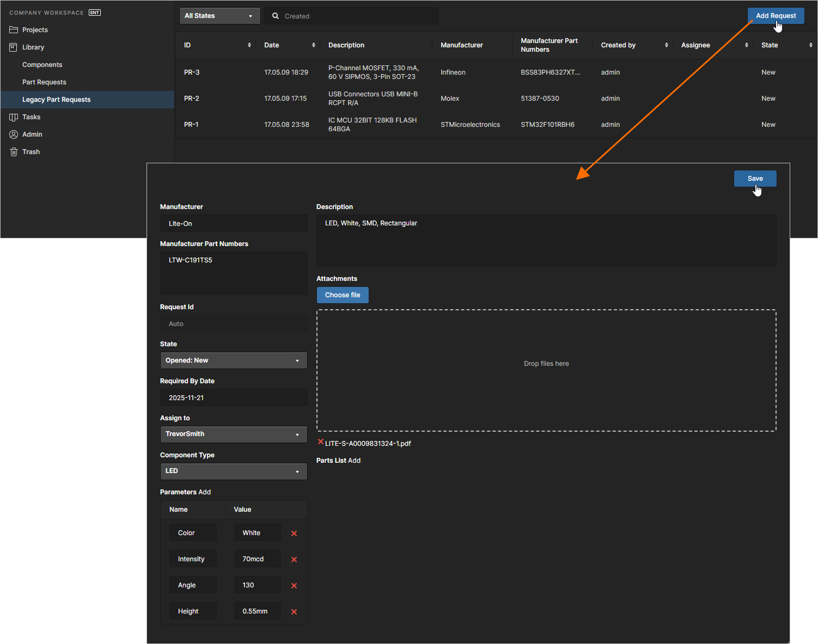Remove the LITE-S pdf attachment via red X

pos(320,442)
